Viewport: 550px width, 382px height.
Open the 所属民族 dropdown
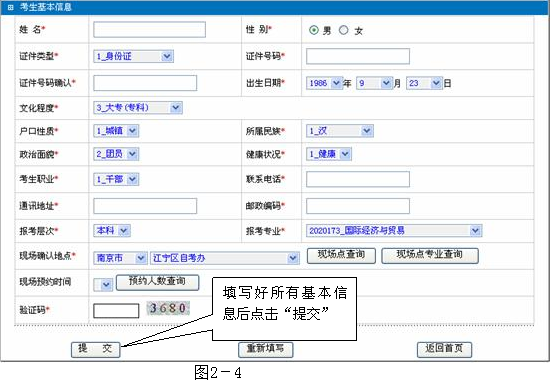[340, 131]
